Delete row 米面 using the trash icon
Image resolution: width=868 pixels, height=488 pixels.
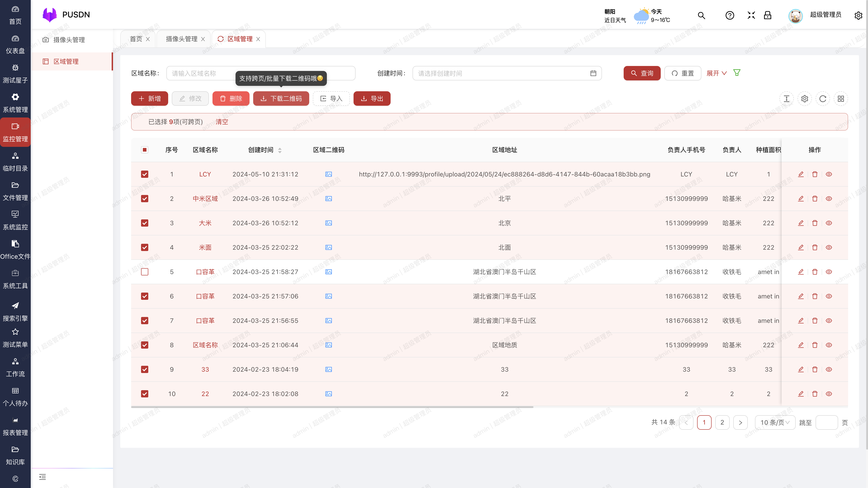click(815, 248)
